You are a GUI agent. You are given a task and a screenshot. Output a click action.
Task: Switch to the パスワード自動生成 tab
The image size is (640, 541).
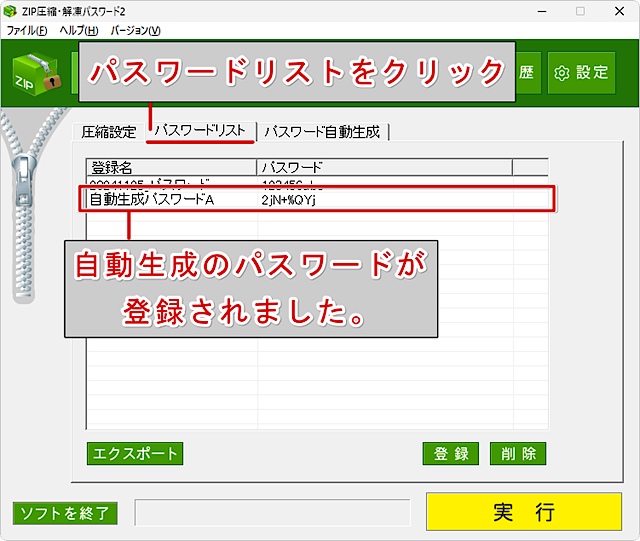(321, 132)
